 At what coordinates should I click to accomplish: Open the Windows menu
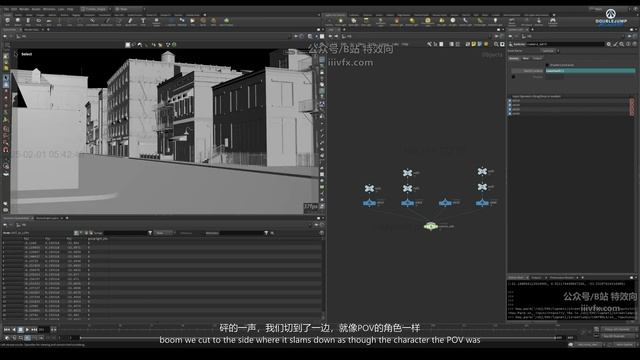49,9
